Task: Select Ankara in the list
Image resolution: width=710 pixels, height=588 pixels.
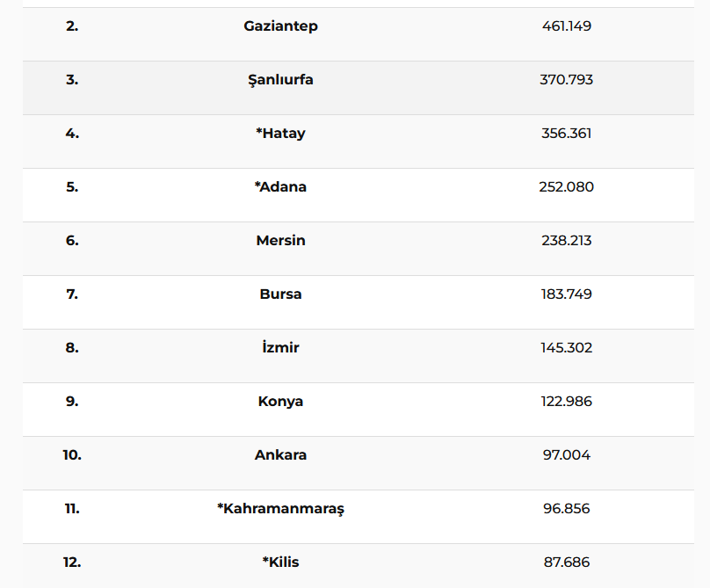Action: pos(280,455)
